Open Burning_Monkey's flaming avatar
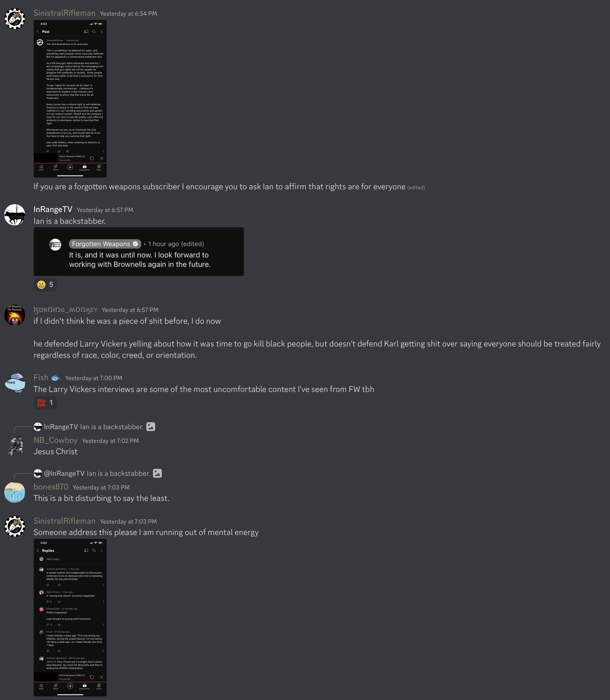610x700 pixels. pos(15,315)
